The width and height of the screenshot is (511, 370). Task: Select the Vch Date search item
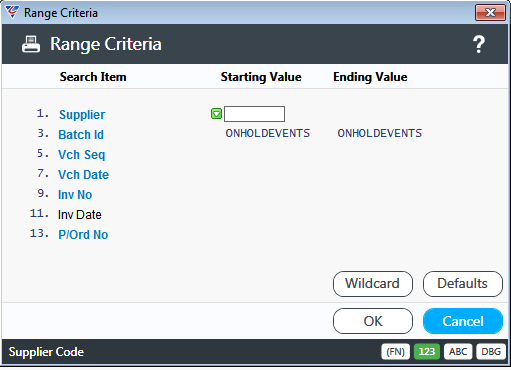[83, 175]
